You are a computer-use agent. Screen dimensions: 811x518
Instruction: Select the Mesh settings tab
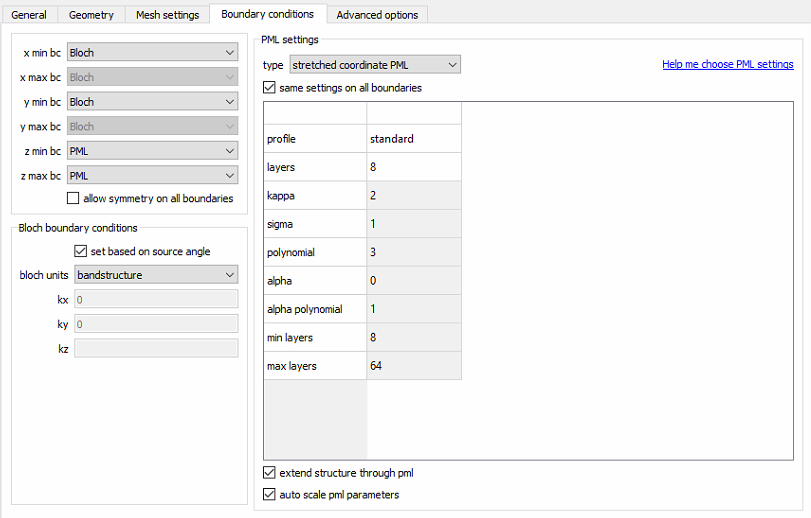(x=169, y=15)
